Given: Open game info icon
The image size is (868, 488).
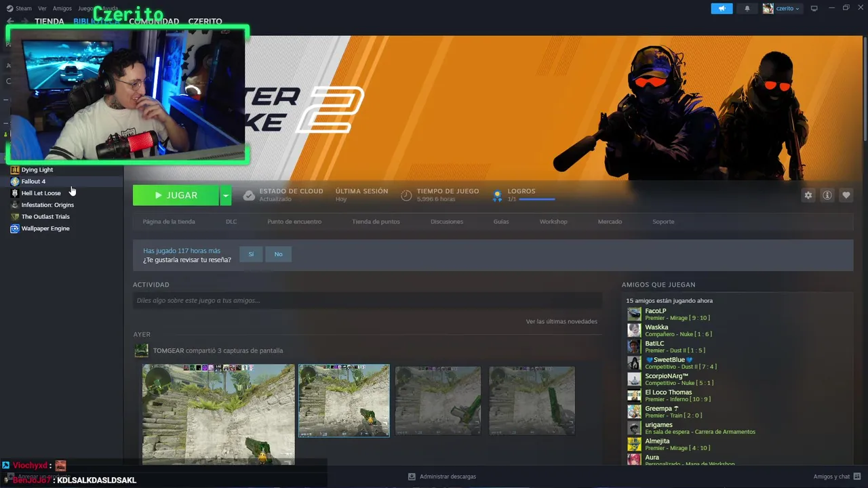Looking at the screenshot, I should (x=827, y=195).
